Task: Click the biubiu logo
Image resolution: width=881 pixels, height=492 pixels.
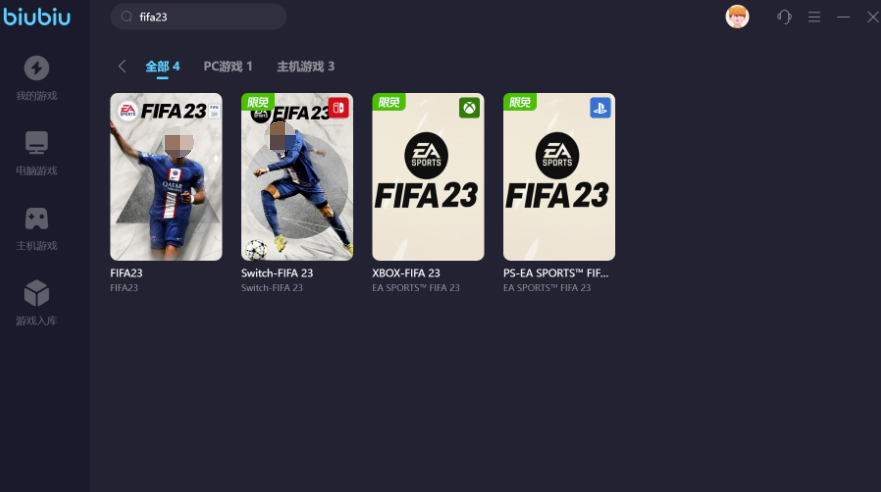Action: point(37,16)
